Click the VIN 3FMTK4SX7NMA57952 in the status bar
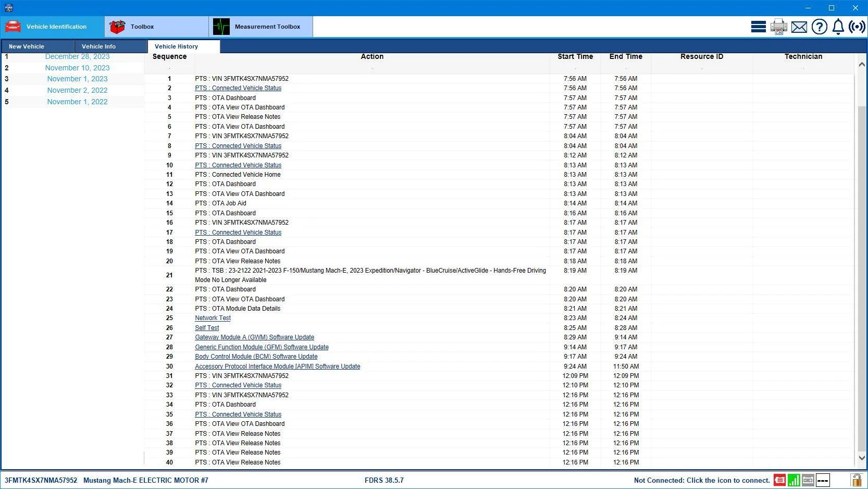 (x=41, y=481)
